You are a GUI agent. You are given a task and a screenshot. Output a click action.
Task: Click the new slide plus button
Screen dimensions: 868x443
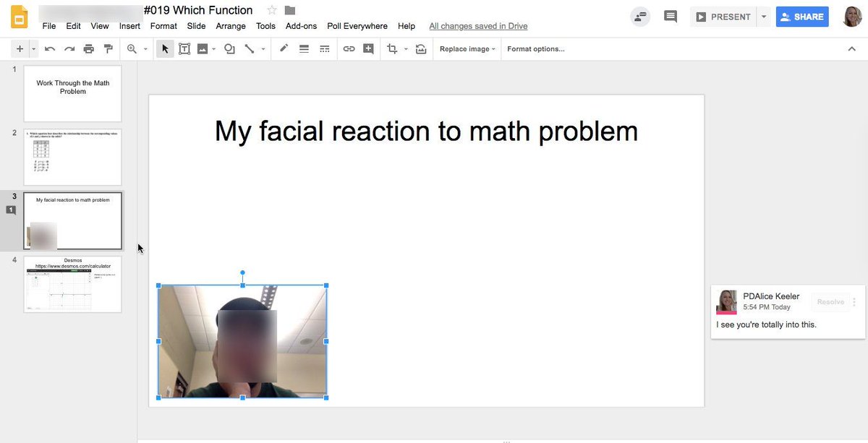click(20, 48)
